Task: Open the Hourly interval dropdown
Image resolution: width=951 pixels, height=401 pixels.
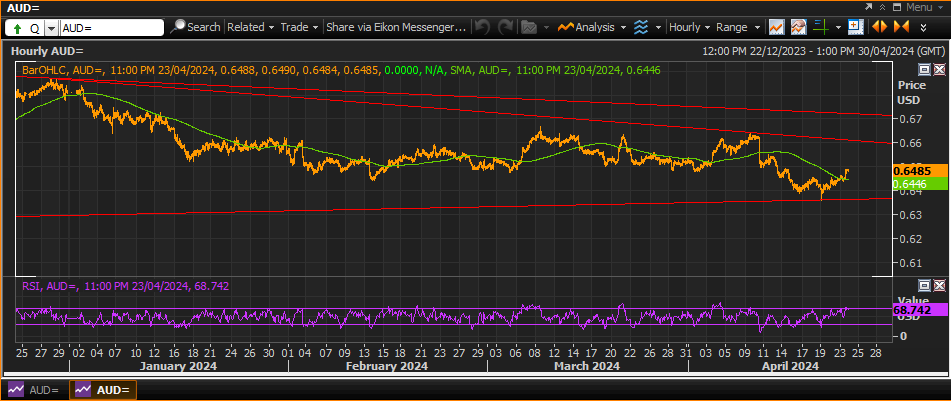Action: click(690, 27)
